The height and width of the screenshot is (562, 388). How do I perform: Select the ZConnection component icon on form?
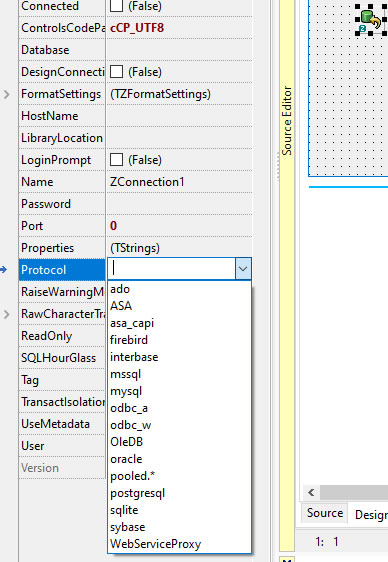370,20
